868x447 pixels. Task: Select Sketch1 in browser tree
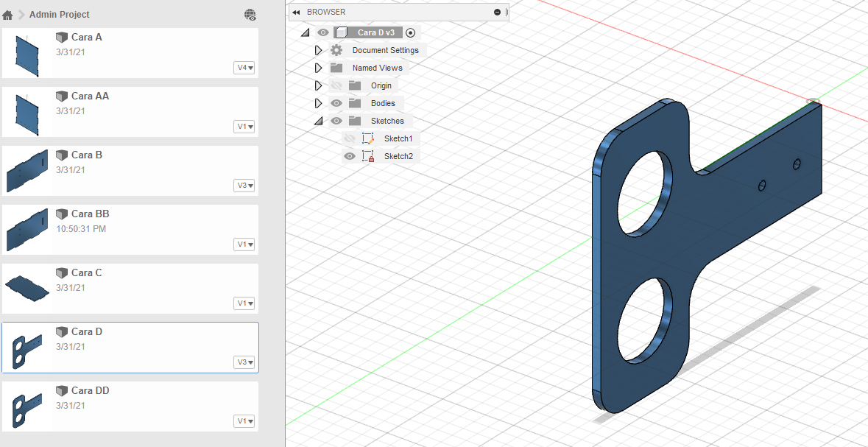pos(398,138)
